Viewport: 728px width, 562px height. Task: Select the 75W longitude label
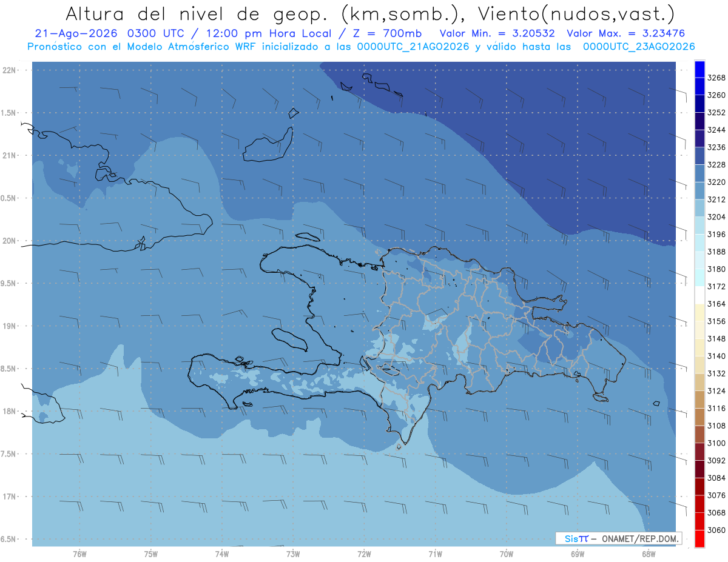151,554
